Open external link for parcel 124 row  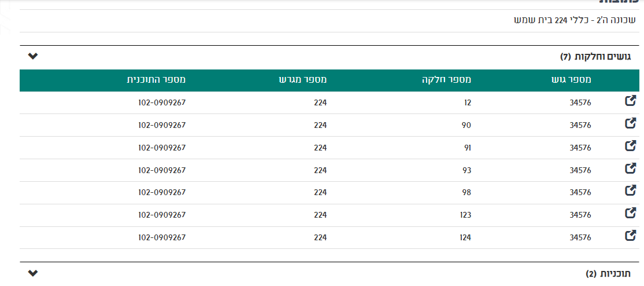(631, 236)
